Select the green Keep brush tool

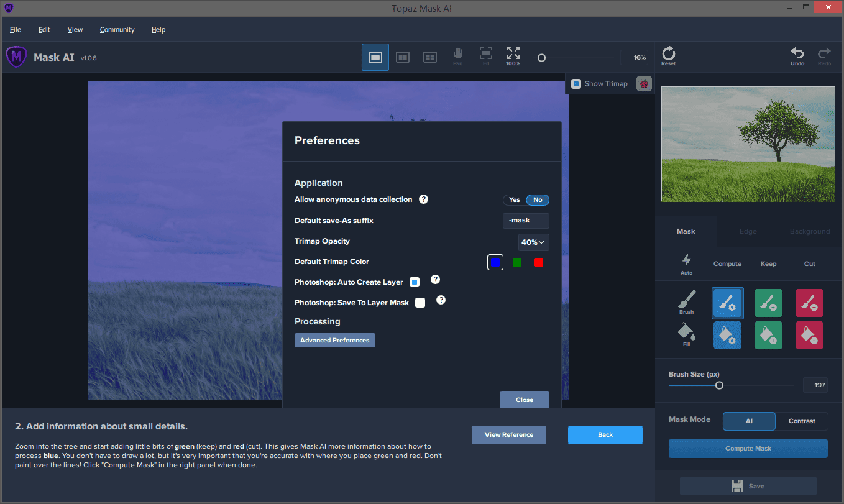pos(768,303)
